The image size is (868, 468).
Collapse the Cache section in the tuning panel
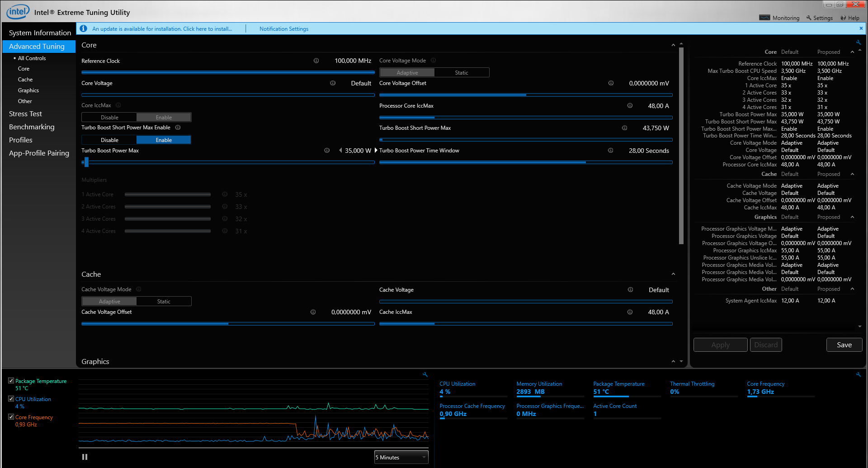[673, 274]
